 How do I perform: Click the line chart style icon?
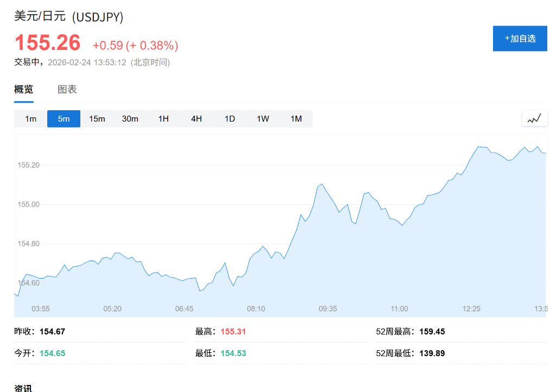click(x=534, y=118)
